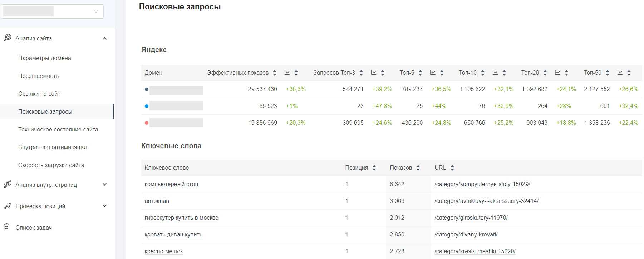Click the Анализ внутр. страниц icon
Screen dimensions: 644x259
tap(8, 184)
